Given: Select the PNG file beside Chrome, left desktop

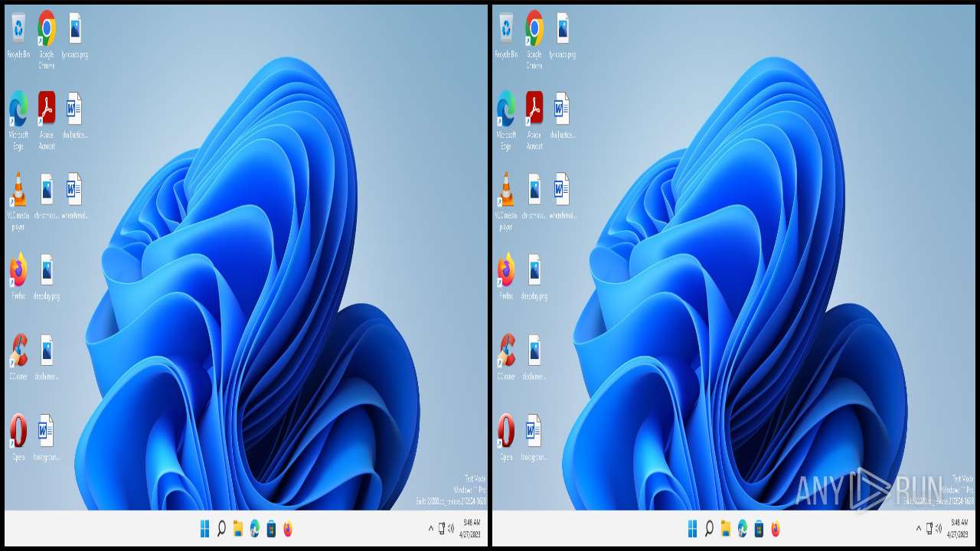Looking at the screenshot, I should click(74, 35).
